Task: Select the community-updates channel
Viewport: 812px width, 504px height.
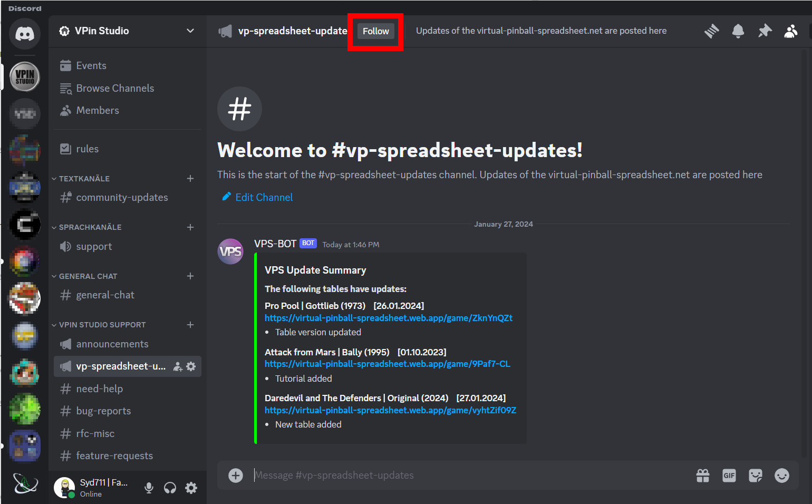Action: click(127, 197)
